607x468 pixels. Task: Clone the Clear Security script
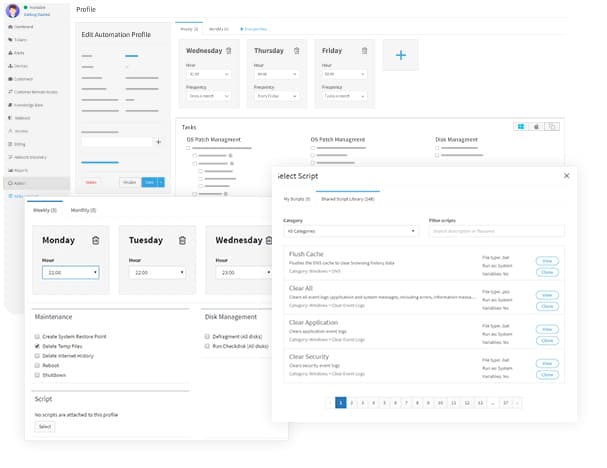pos(547,374)
